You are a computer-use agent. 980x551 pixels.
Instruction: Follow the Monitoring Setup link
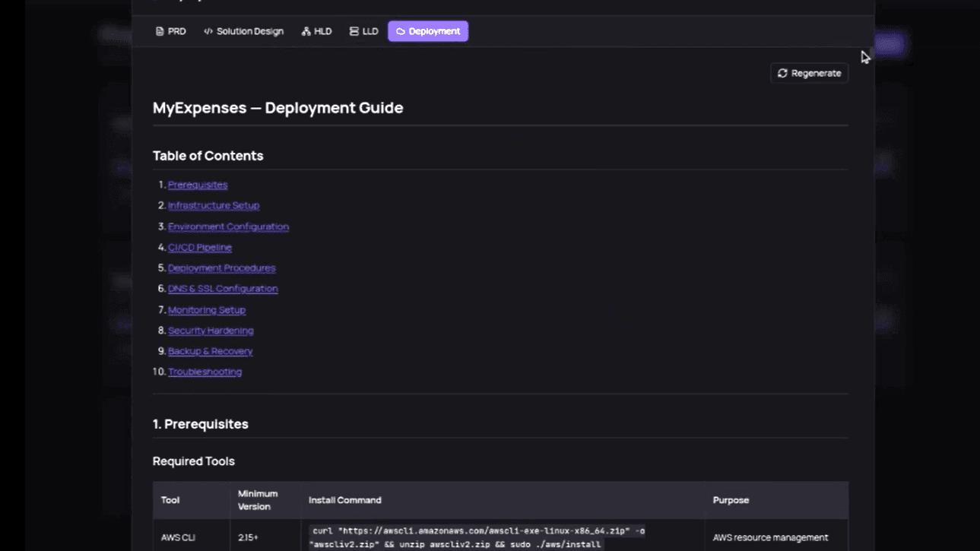pos(207,309)
